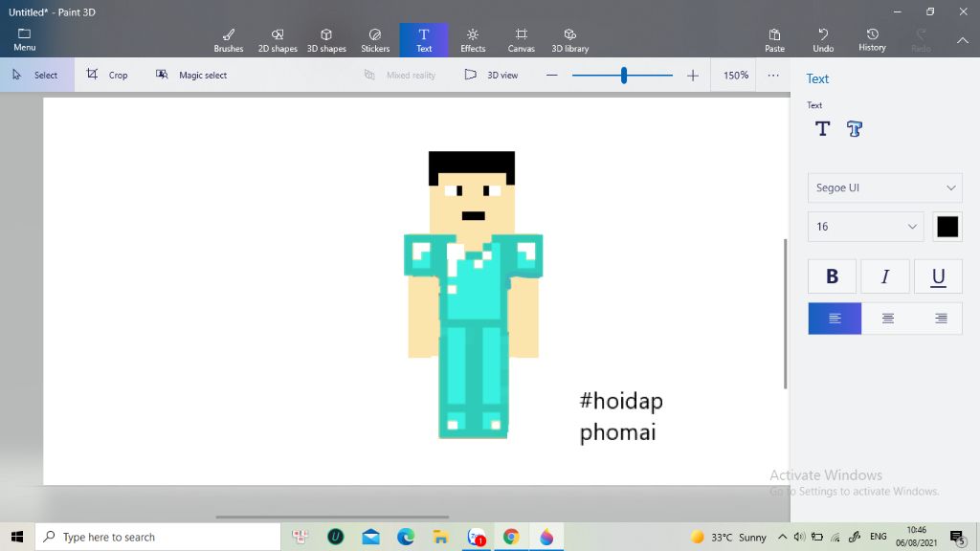Click the horizontal canvas scrollbar
Viewport: 980px width, 551px height.
point(332,517)
